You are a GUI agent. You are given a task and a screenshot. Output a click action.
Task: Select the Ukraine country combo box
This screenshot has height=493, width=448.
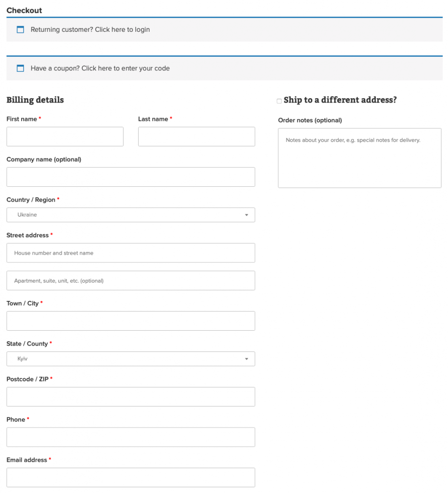click(x=131, y=215)
